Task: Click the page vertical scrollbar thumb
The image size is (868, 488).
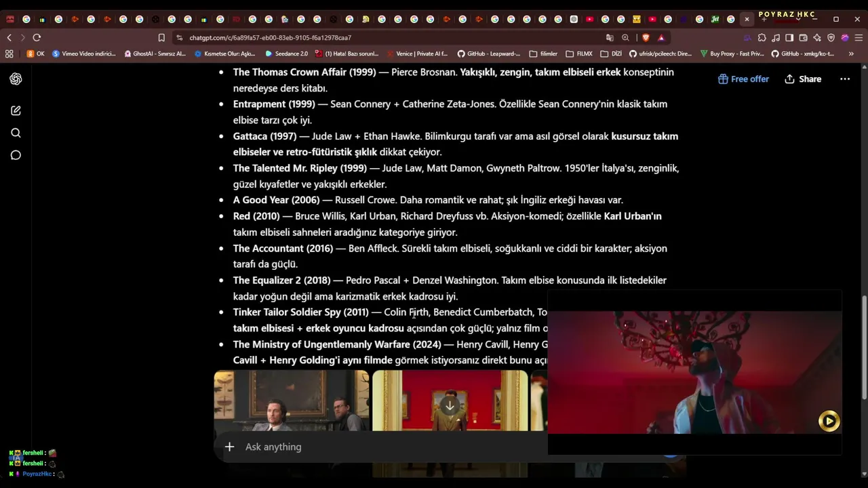Action: pyautogui.click(x=864, y=347)
